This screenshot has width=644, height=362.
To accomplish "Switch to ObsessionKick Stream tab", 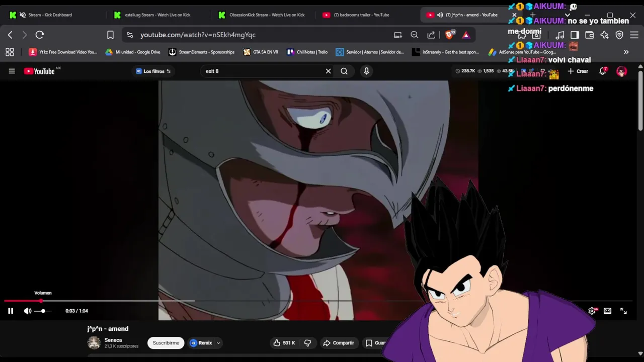I will 267,15.
